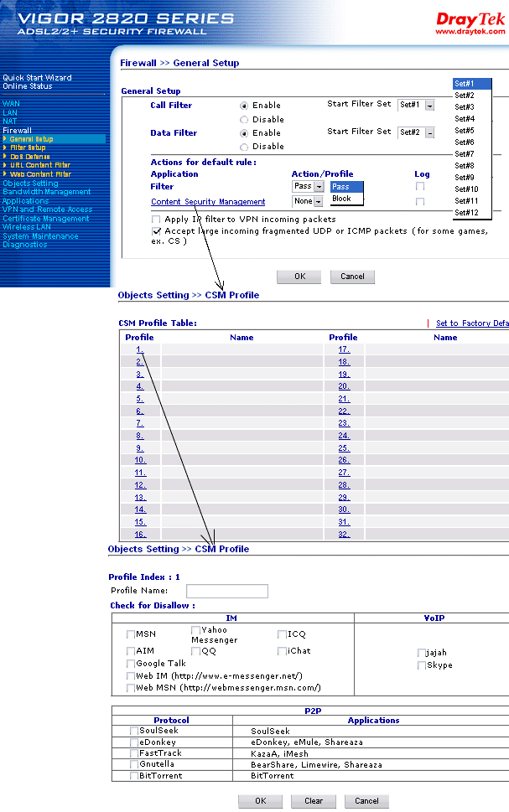Open Wireless LAN menu
509x812 pixels.
pyautogui.click(x=27, y=227)
